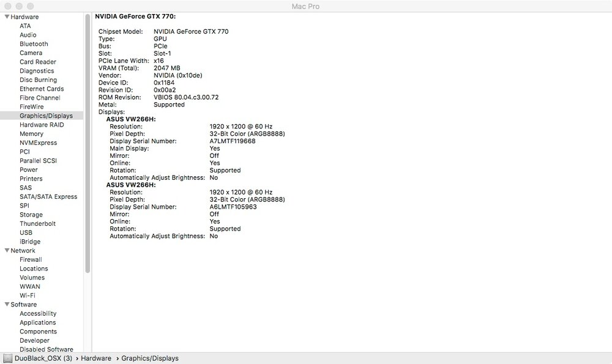Select NVMExpress from the hardware list

(x=38, y=143)
